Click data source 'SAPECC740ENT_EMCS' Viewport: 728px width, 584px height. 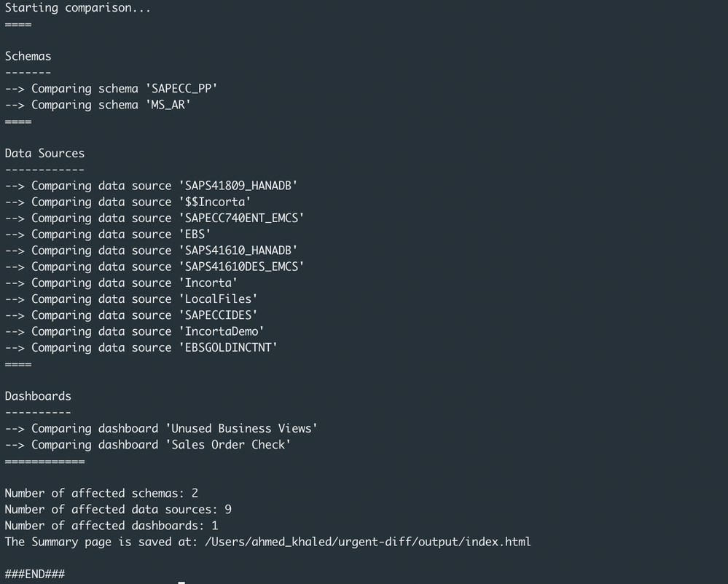point(240,218)
